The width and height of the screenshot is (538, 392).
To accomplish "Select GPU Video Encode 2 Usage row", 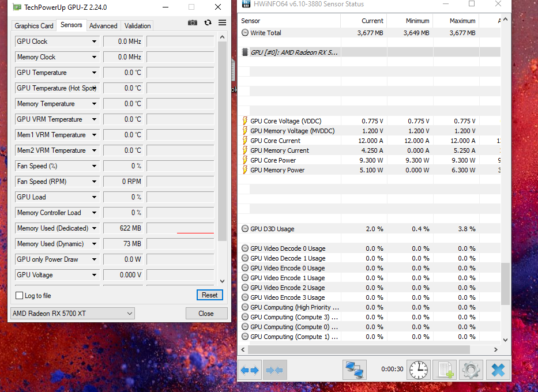I will click(x=369, y=288).
